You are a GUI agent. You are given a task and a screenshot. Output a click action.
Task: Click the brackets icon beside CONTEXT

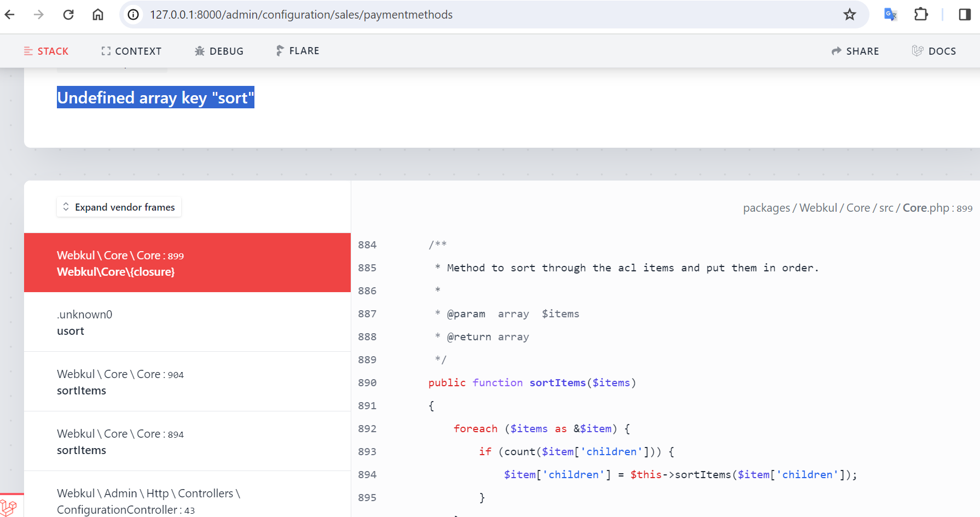(106, 51)
